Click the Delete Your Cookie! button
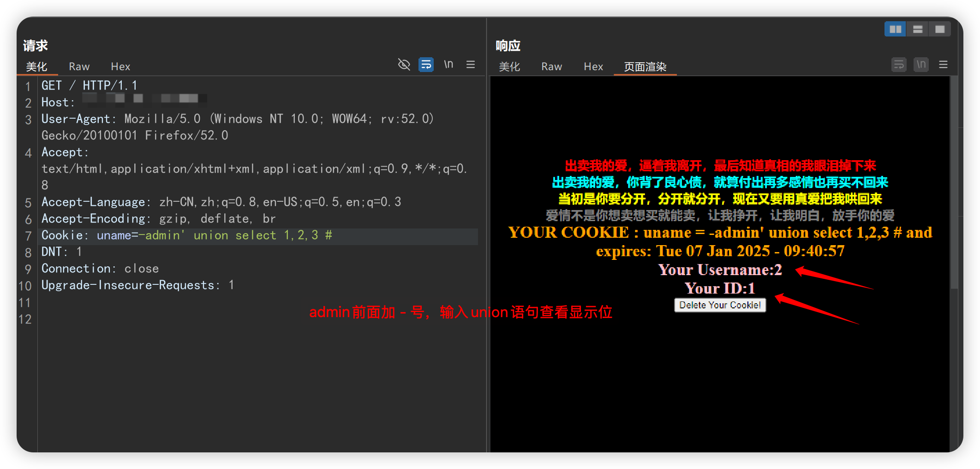This screenshot has width=980, height=469. point(720,305)
